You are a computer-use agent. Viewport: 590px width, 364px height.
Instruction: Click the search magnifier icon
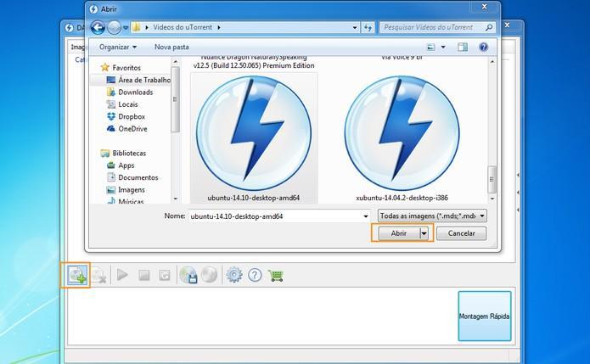coord(489,27)
